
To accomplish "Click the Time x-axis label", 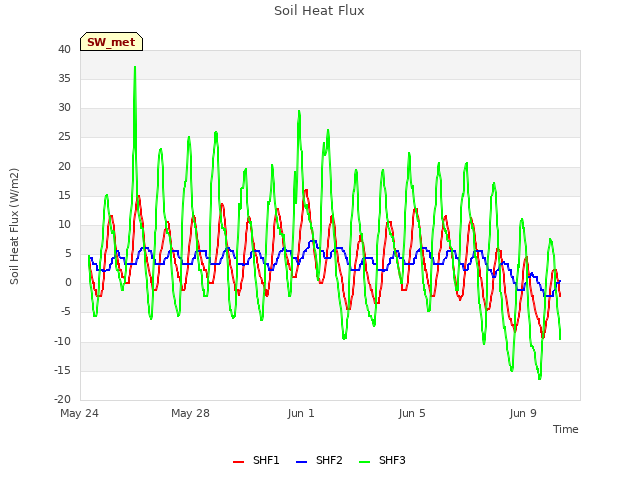I will pyautogui.click(x=565, y=429).
